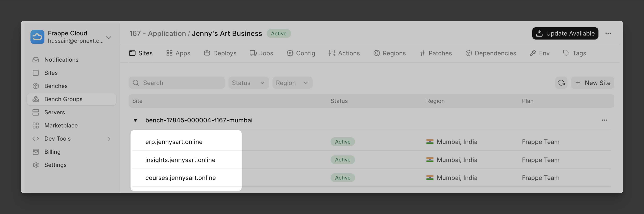Open Marketplace in the sidebar
Screen dimensions: 644x214
(71, 125)
